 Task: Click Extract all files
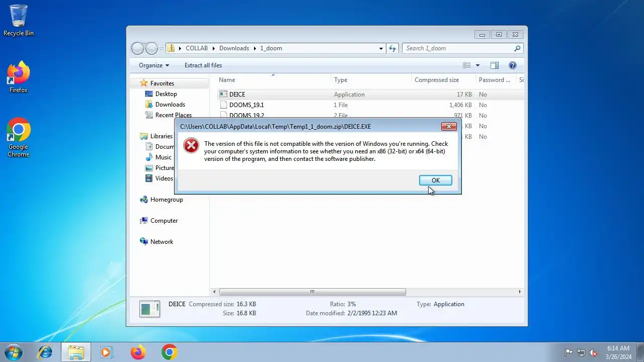click(x=203, y=65)
